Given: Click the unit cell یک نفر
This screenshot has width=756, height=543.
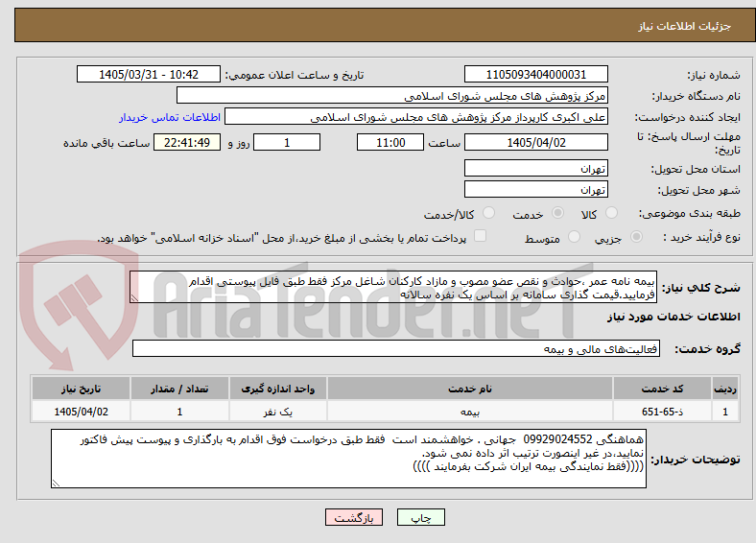Looking at the screenshot, I should pos(277,412).
